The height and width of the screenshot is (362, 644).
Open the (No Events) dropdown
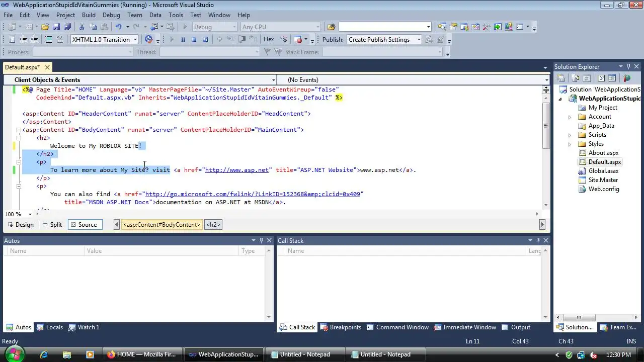(x=546, y=80)
